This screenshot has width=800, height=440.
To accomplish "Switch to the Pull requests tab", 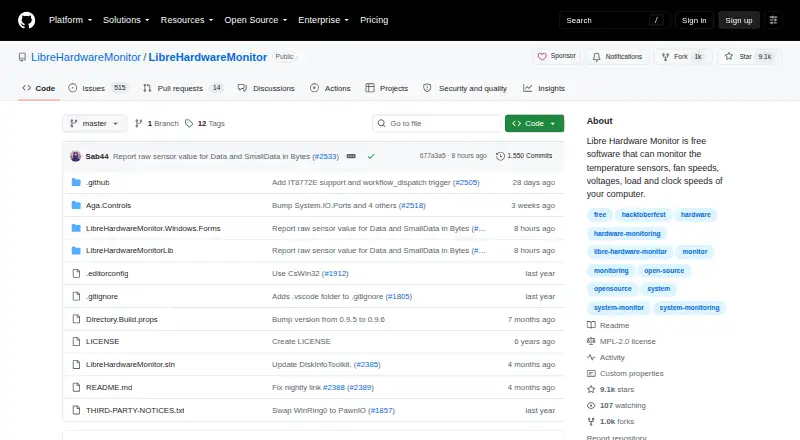I will (x=183, y=88).
